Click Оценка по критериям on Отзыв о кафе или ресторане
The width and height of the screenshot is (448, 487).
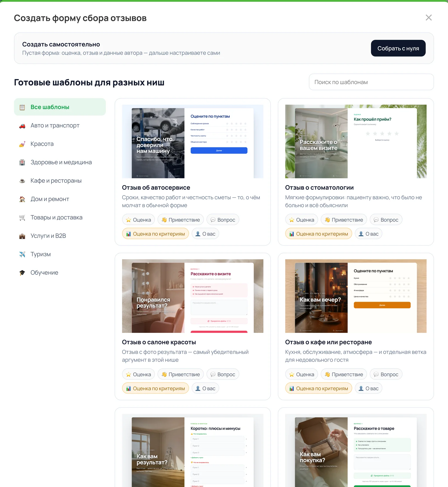(319, 388)
